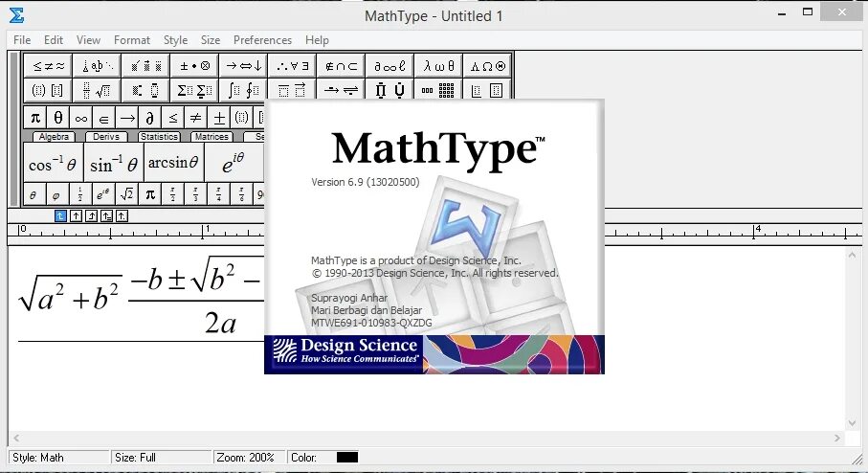Insert the π/6 fraction button
868x473 pixels.
coord(241,194)
